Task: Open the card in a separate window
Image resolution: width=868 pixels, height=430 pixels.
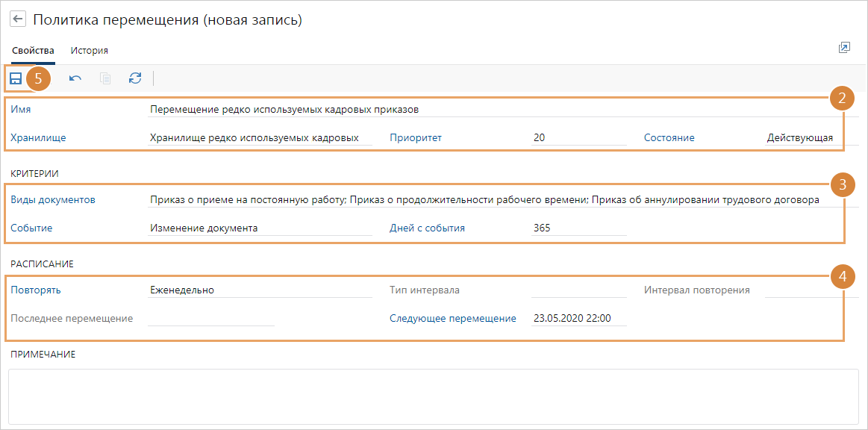Action: (844, 47)
